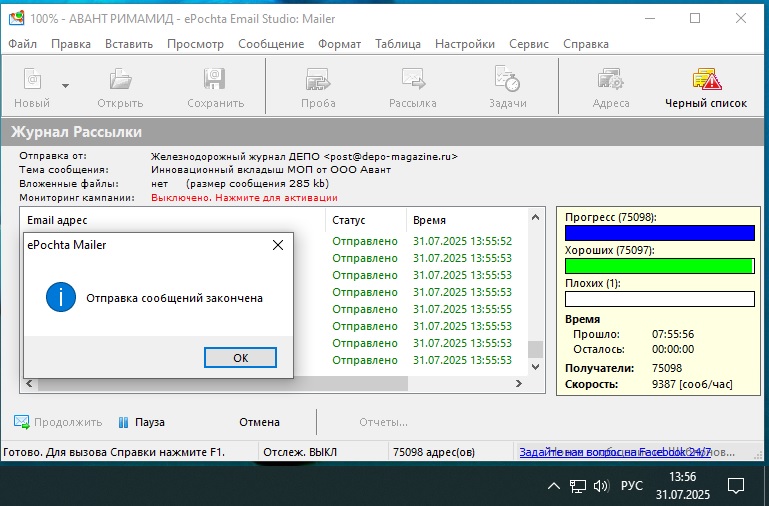Click horizontal scroll right arrow in log

(519, 383)
